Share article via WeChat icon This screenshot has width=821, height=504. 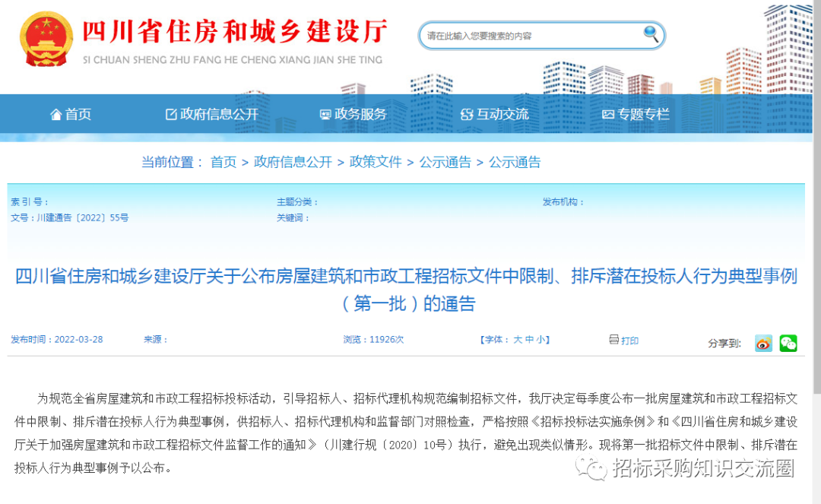point(788,343)
